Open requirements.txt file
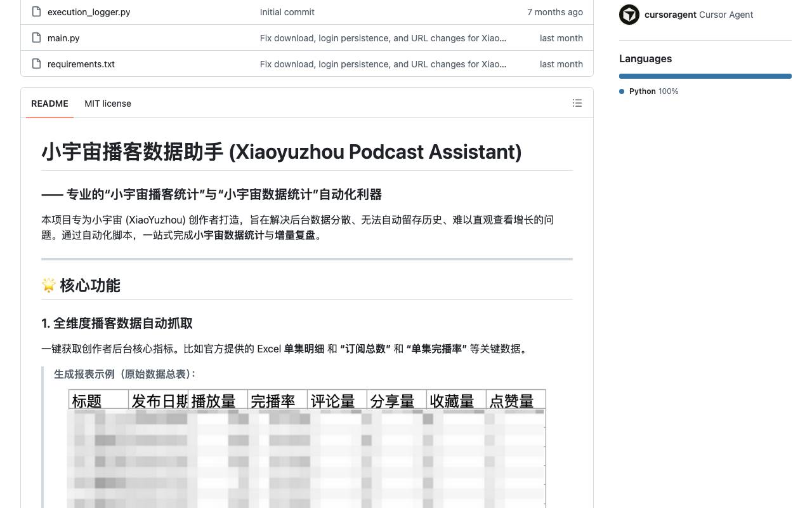812x508 pixels. pyautogui.click(x=81, y=64)
